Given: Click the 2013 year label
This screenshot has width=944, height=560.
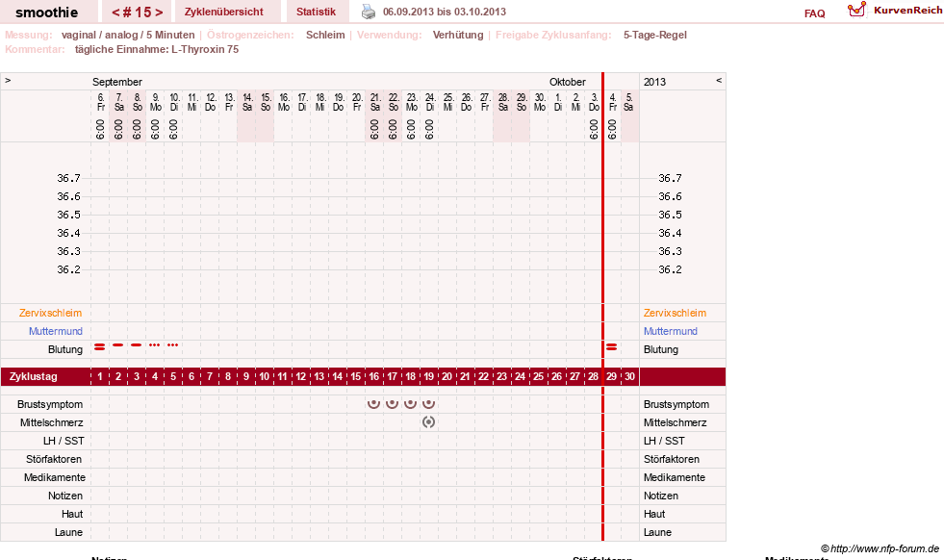Looking at the screenshot, I should (x=655, y=82).
